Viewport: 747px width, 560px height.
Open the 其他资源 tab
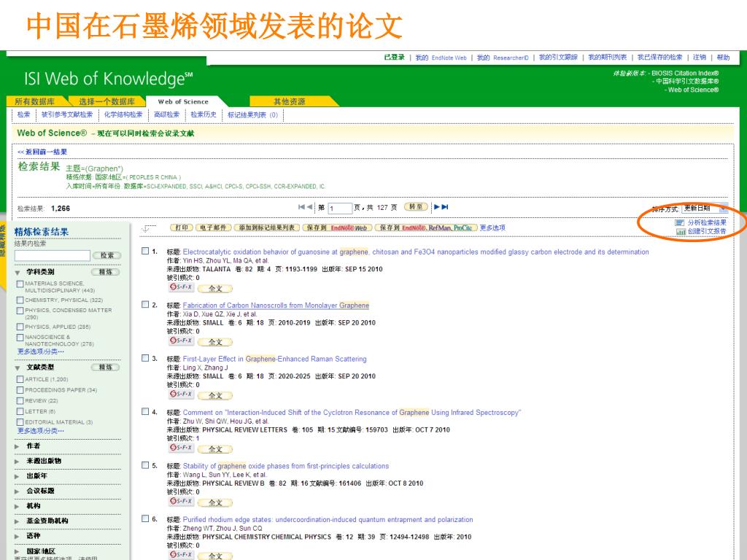coord(290,101)
